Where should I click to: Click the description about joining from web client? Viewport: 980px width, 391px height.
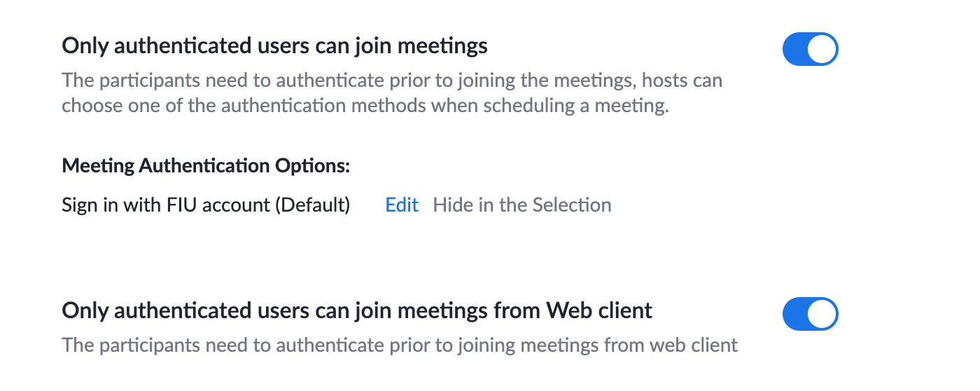pos(400,345)
